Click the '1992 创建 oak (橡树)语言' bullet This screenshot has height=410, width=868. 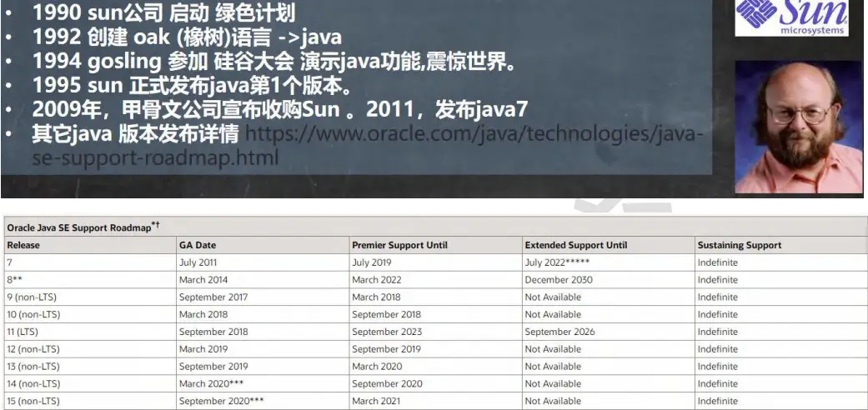click(x=187, y=37)
